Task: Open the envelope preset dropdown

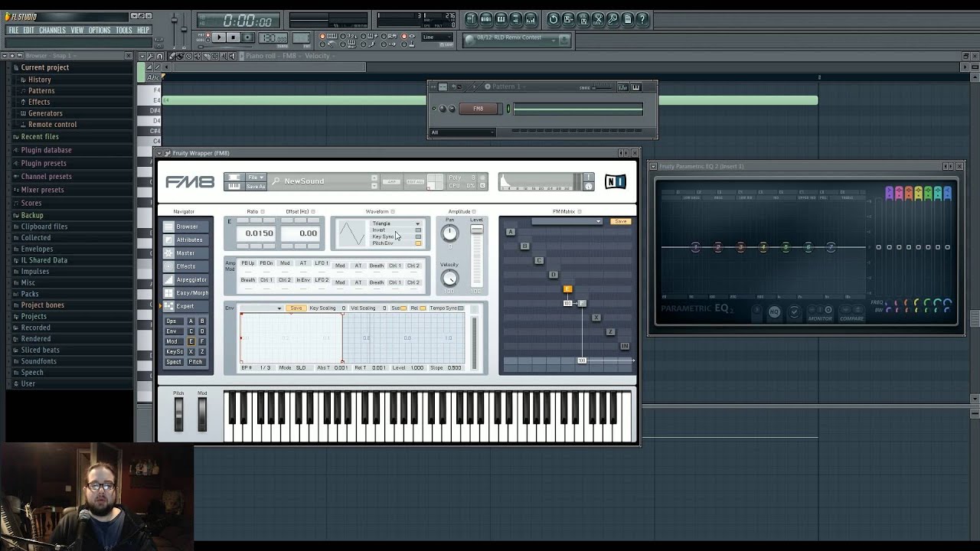Action: (261, 308)
